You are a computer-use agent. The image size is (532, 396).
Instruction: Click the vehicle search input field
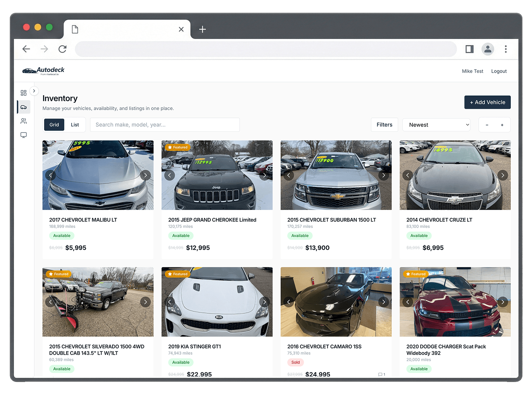165,124
